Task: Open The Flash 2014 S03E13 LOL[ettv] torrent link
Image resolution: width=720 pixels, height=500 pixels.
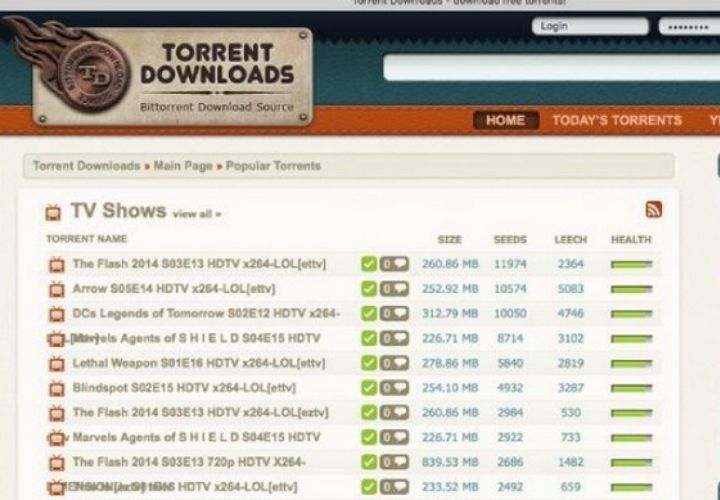Action: click(x=202, y=264)
